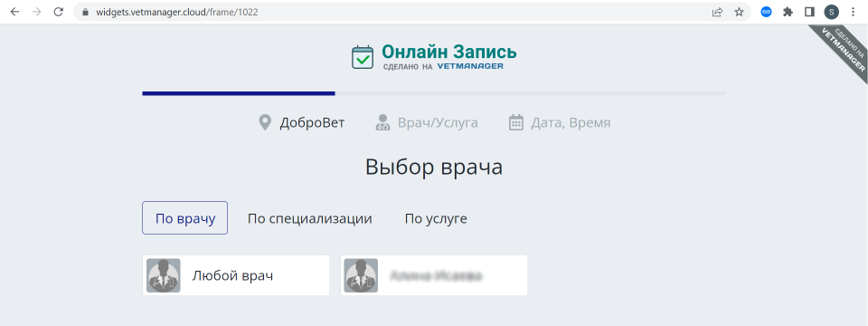Open the Chrome three-dot menu
868x326 pixels.
click(853, 12)
